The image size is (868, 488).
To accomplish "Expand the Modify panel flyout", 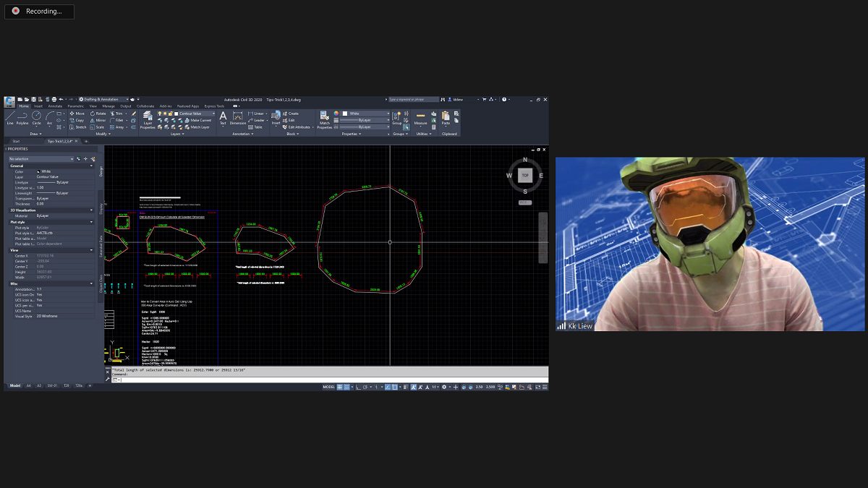I will [105, 134].
